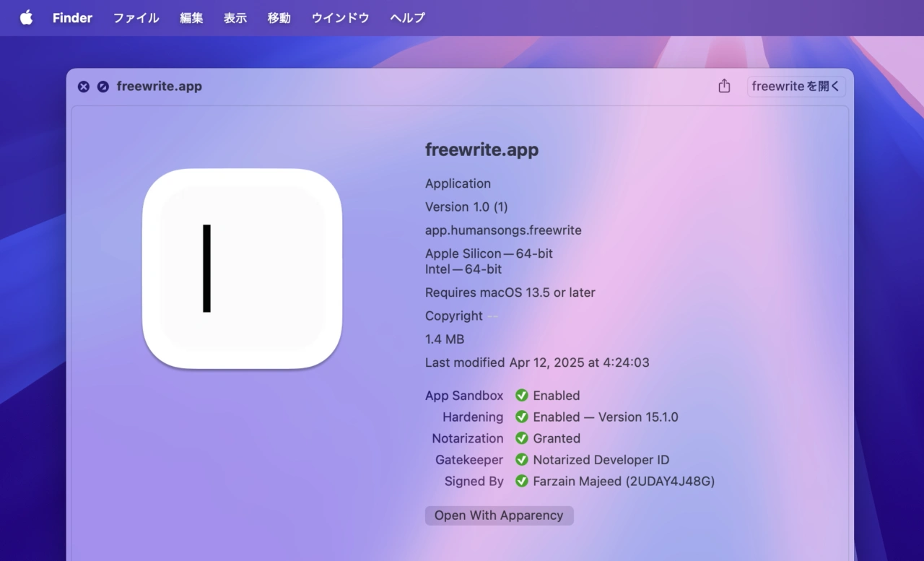Viewport: 924px width, 561px height.
Task: Close the freewrite.app preview window
Action: [84, 87]
